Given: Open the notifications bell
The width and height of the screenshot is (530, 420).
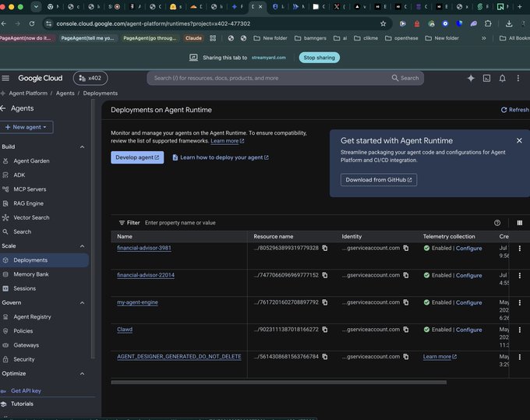Looking at the screenshot, I should point(502,79).
